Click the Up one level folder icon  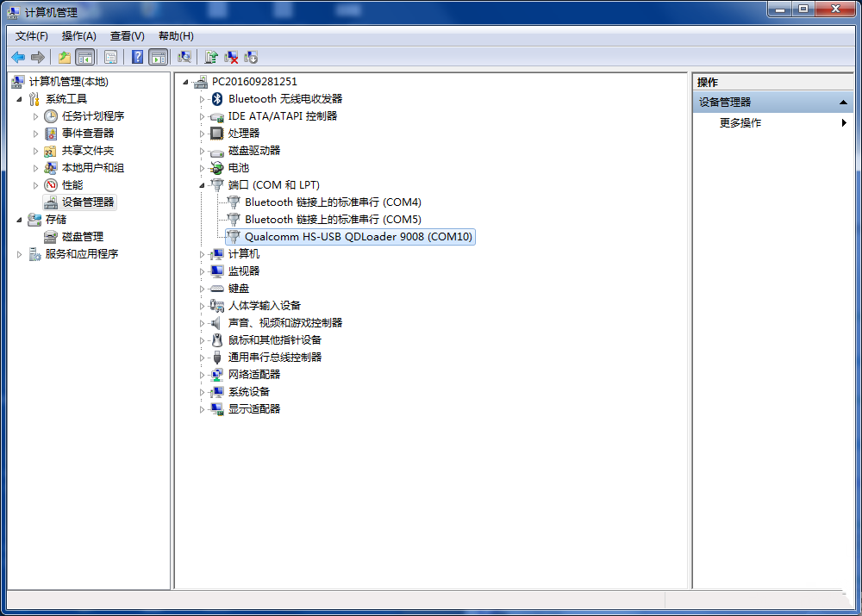[x=65, y=57]
